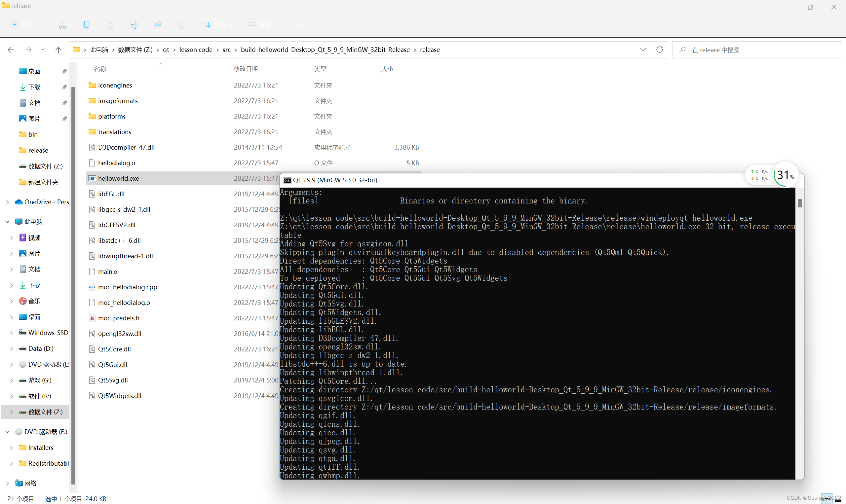Expand the OneDrive tree node
This screenshot has height=504, width=846.
tap(8, 202)
